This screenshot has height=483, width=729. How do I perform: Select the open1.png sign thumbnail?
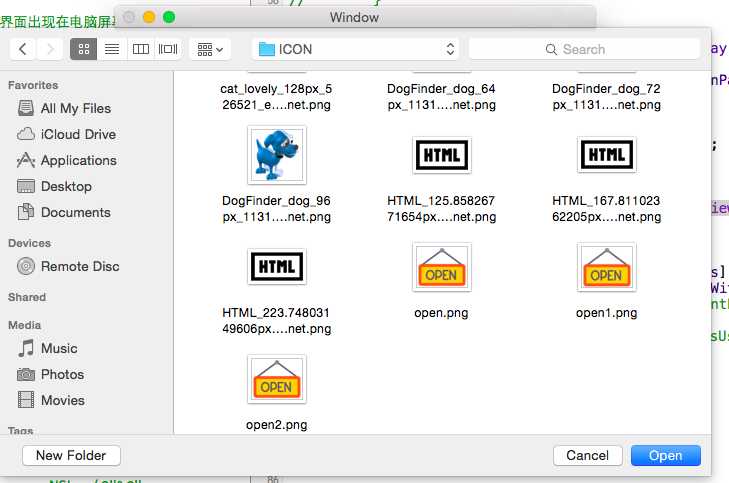pos(606,267)
